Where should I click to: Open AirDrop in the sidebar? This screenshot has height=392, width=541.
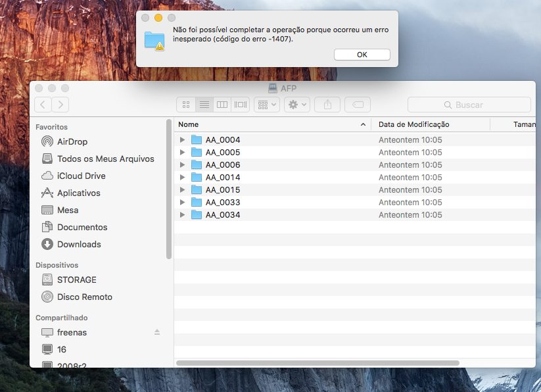point(72,141)
